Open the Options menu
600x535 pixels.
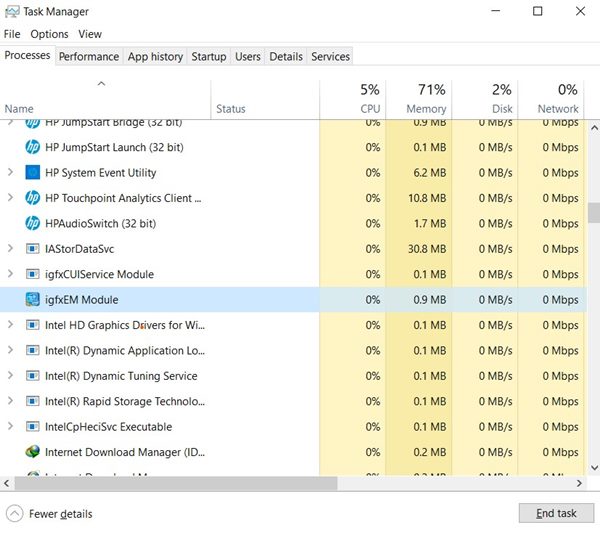tap(49, 34)
